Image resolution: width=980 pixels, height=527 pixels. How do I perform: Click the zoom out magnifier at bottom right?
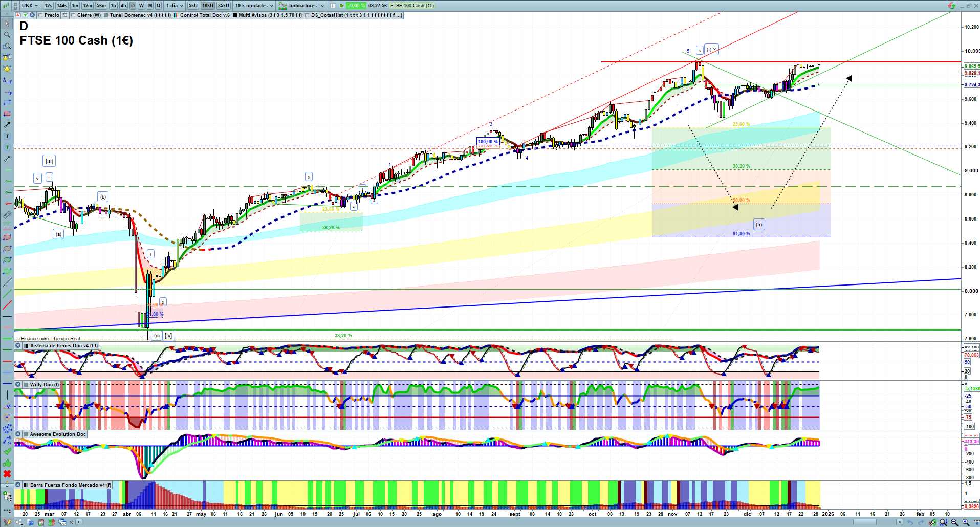tap(954, 522)
